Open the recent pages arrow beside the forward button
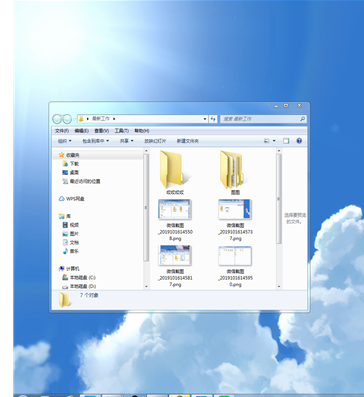The height and width of the screenshot is (397, 364). point(74,119)
